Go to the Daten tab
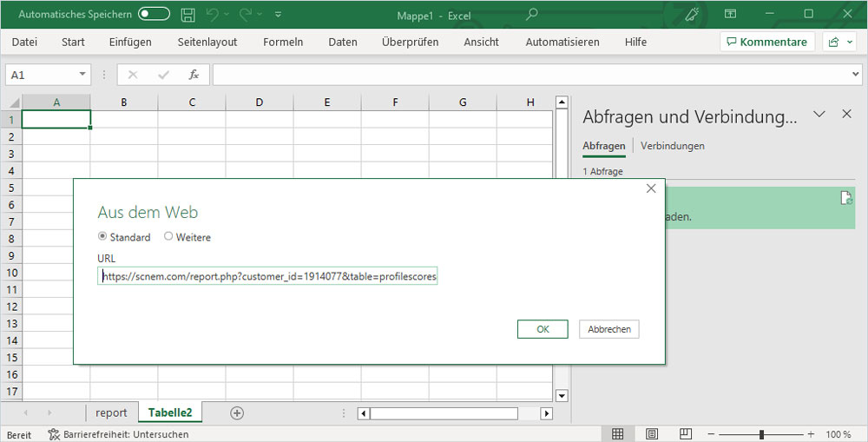The height and width of the screenshot is (442, 868). point(343,42)
